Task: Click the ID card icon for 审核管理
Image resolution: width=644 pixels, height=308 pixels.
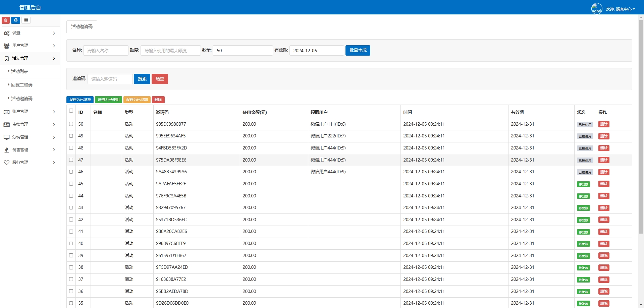Action: click(6, 124)
